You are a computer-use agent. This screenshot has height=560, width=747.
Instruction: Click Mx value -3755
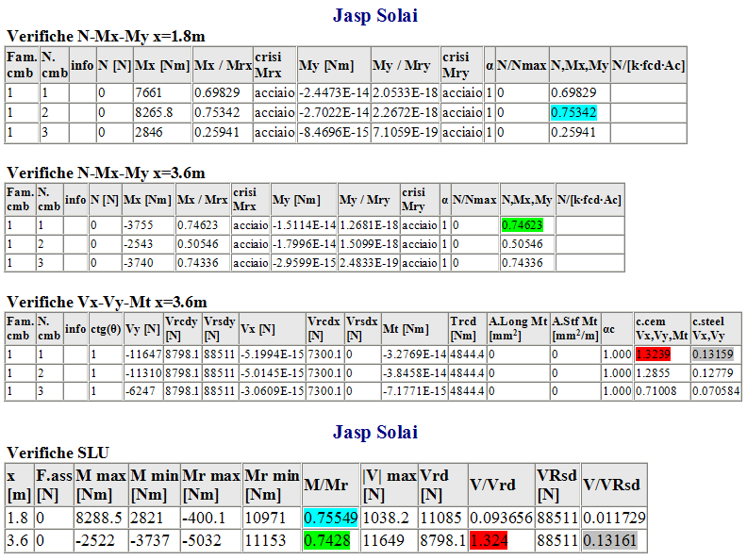[138, 225]
